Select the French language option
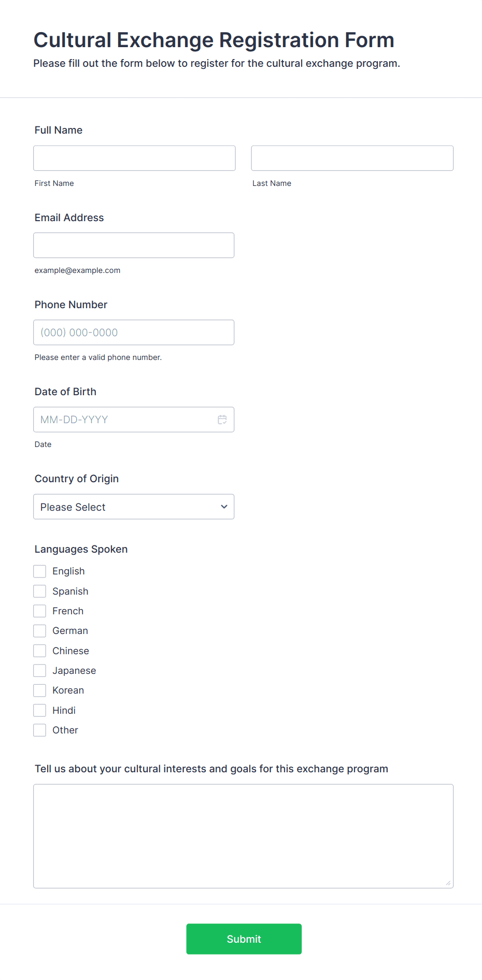The image size is (482, 980). (40, 611)
